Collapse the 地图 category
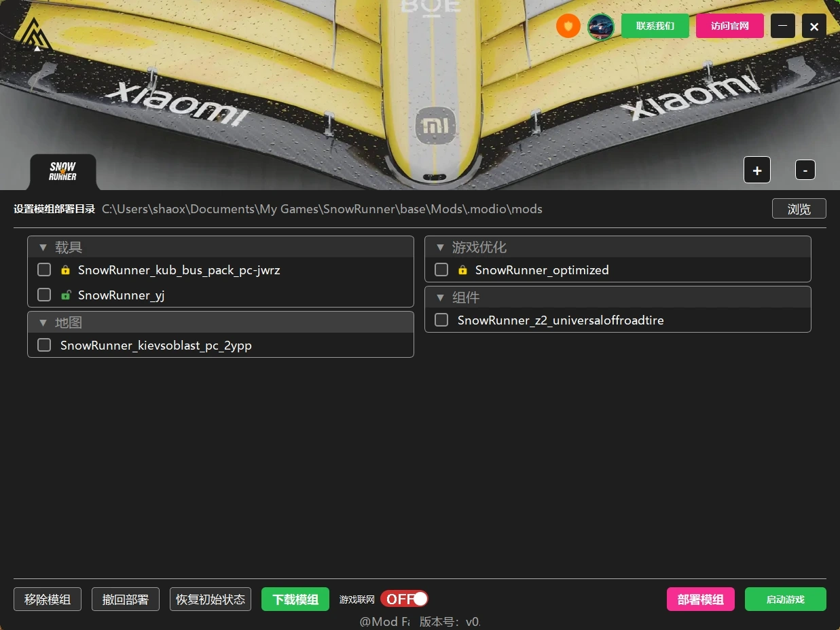This screenshot has width=840, height=630. (x=43, y=323)
